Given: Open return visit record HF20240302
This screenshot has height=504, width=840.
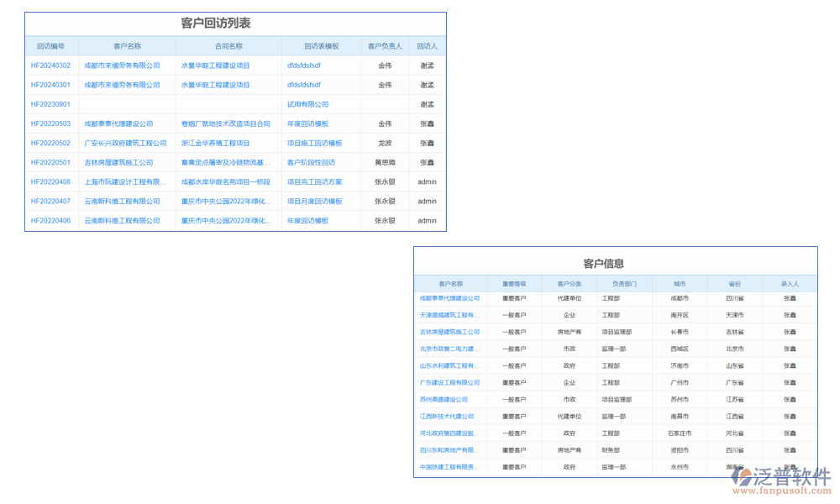Looking at the screenshot, I should (x=52, y=65).
